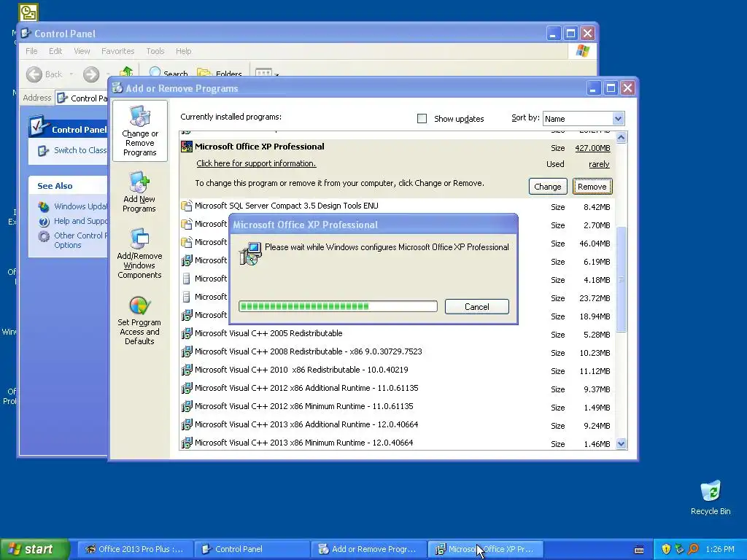
Task: Open the View menu in Control Panel
Action: [82, 51]
